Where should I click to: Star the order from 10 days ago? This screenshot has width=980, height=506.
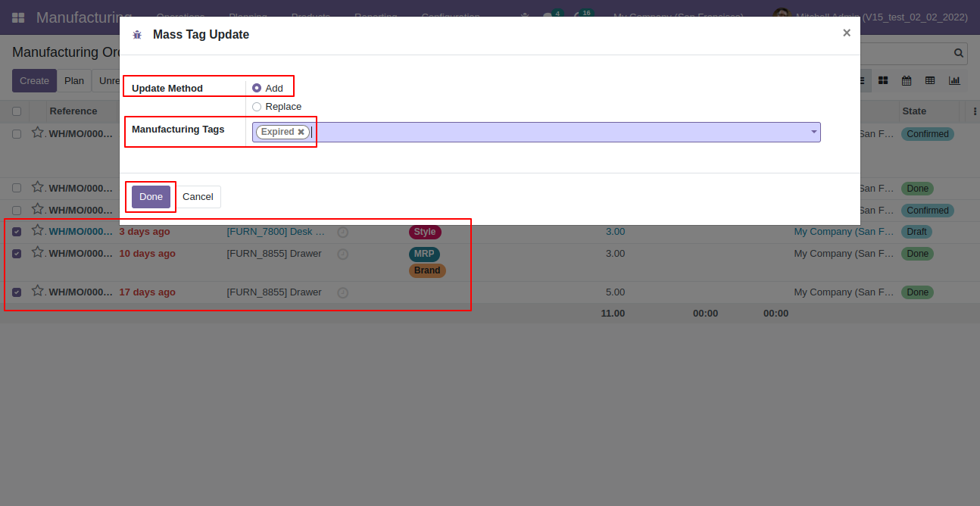pyautogui.click(x=37, y=252)
